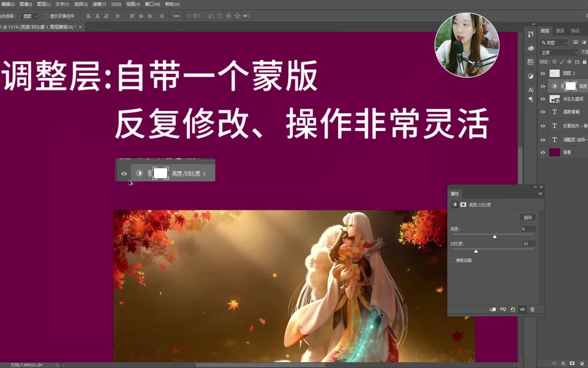Screen dimensions: 588x368
Task: Select the 杀生丸壁纸 layer thumbnail
Action: (x=555, y=99)
